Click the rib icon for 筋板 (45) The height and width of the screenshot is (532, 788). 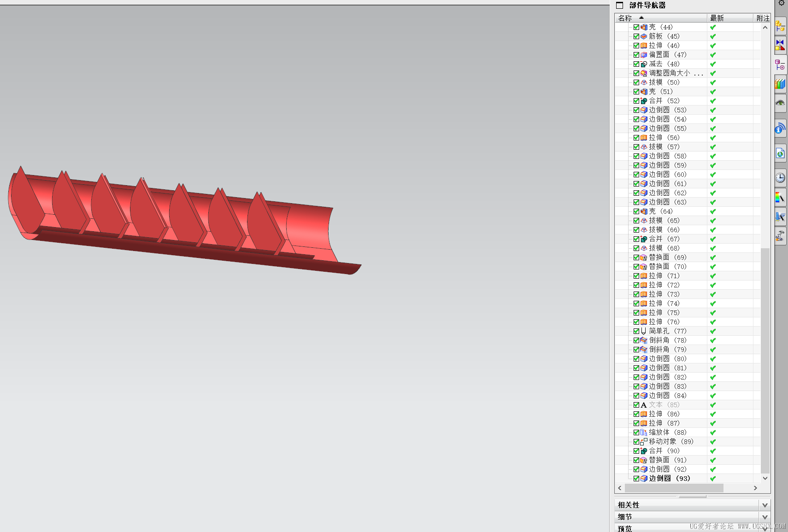644,36
